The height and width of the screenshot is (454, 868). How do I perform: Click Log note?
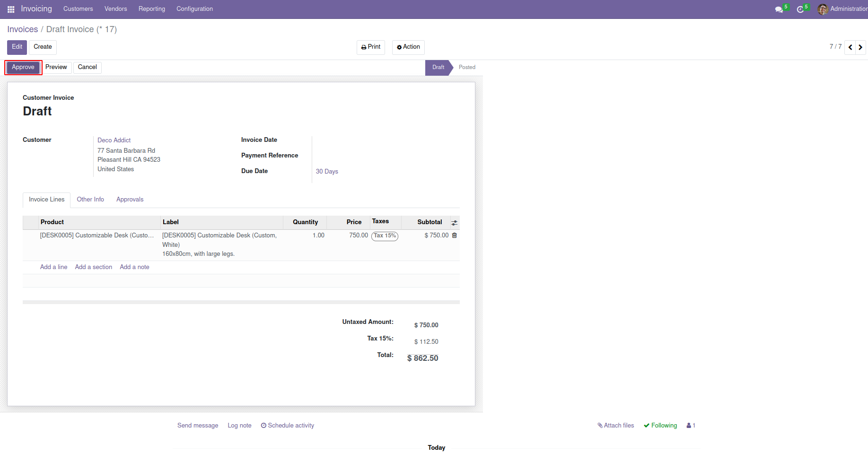click(x=239, y=426)
